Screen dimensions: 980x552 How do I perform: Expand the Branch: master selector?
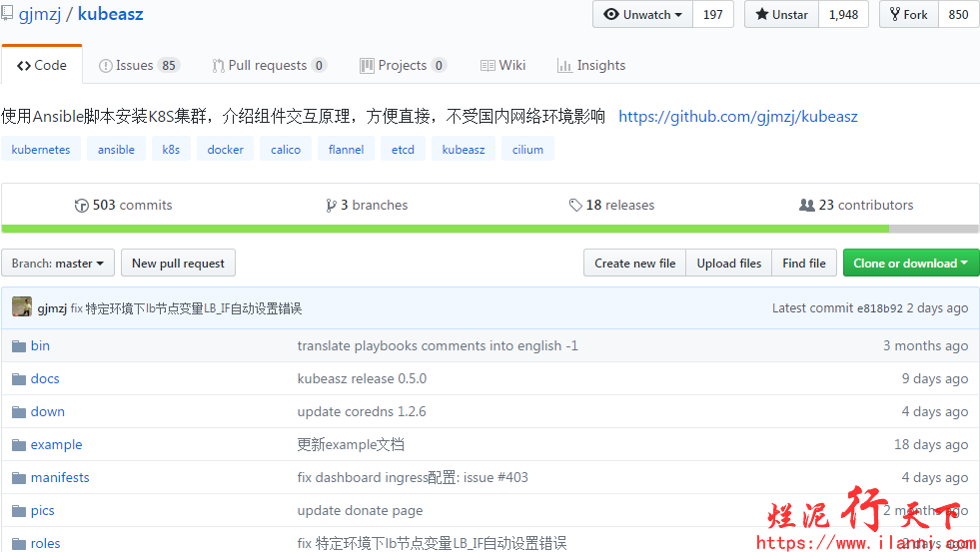coord(58,264)
